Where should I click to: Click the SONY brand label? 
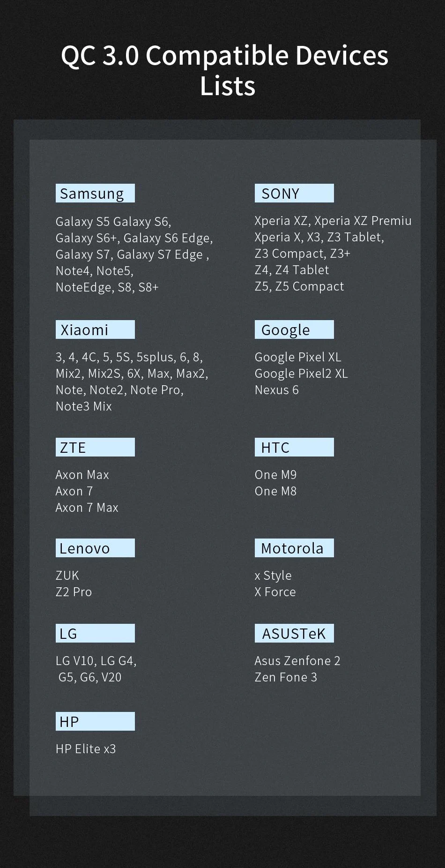[294, 194]
